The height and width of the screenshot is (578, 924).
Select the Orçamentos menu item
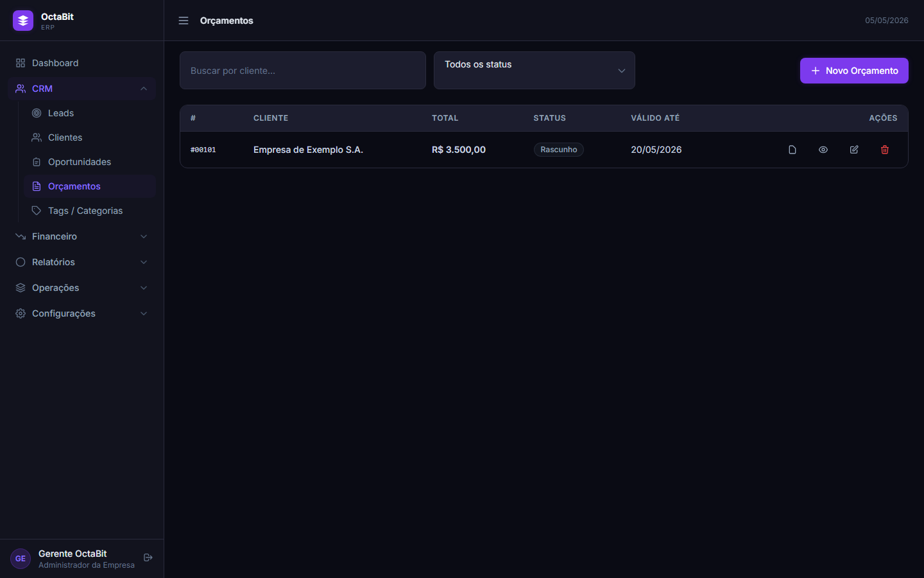tap(90, 186)
